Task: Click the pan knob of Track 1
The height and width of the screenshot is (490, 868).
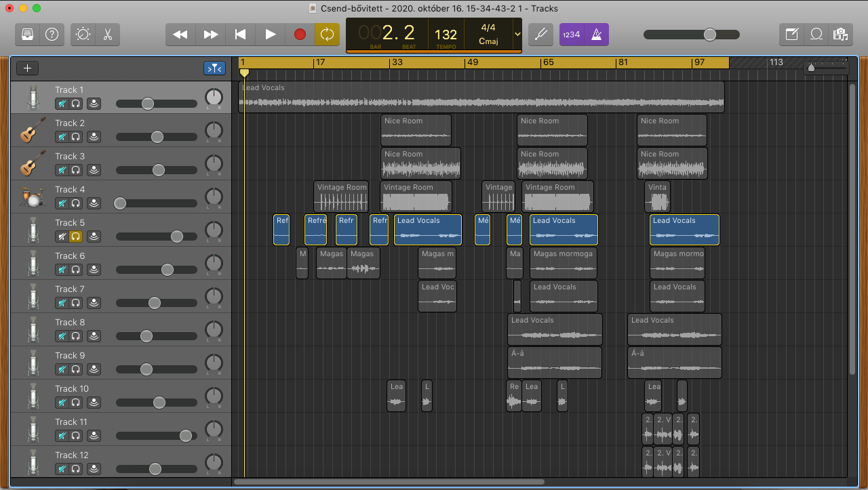Action: 214,97
